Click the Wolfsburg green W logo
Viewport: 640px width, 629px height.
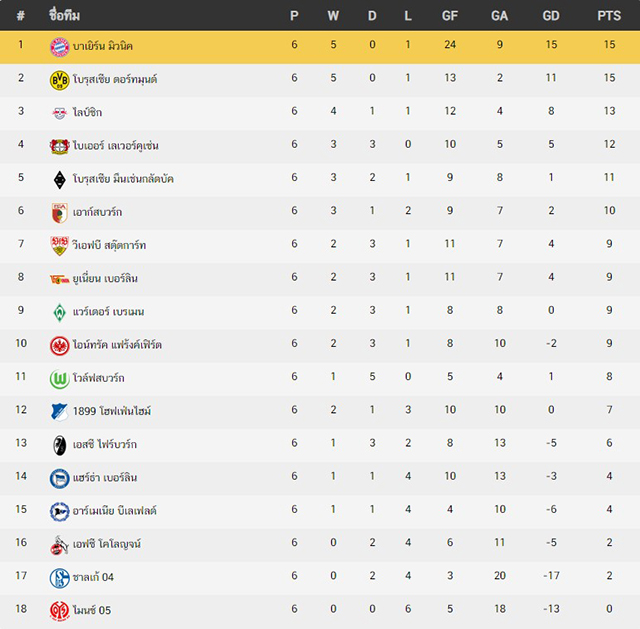(60, 379)
